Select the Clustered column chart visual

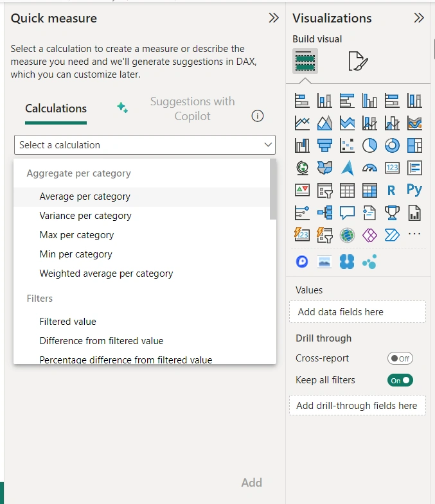369,101
